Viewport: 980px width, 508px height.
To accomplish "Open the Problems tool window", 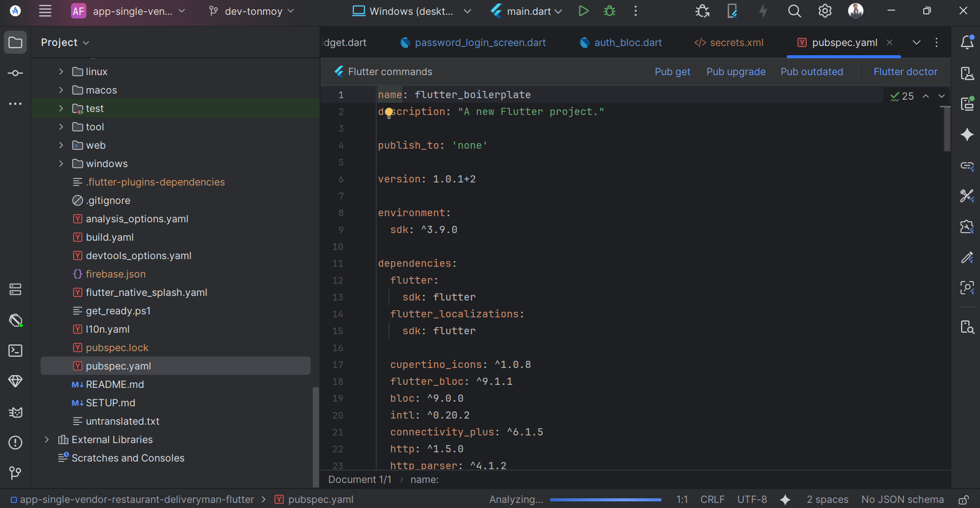I will tap(15, 443).
